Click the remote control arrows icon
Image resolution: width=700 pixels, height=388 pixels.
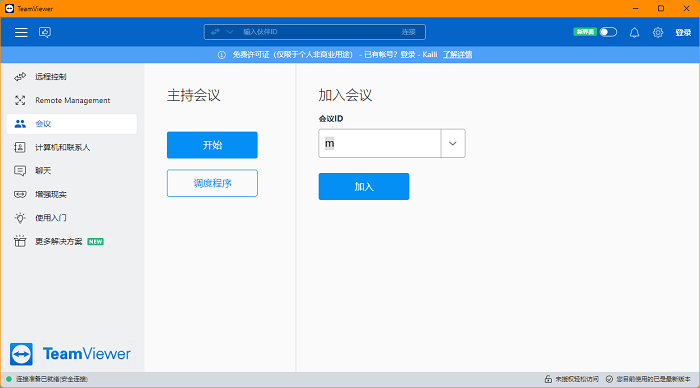(x=20, y=77)
